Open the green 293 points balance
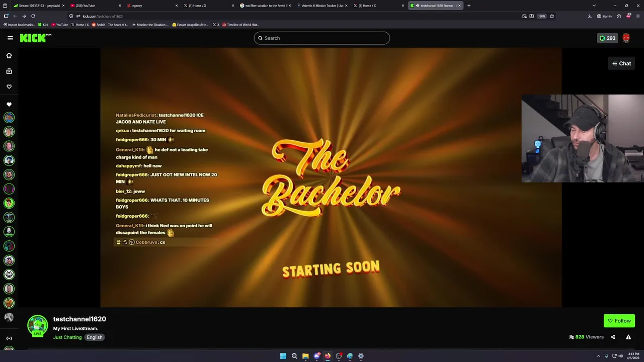 (607, 38)
